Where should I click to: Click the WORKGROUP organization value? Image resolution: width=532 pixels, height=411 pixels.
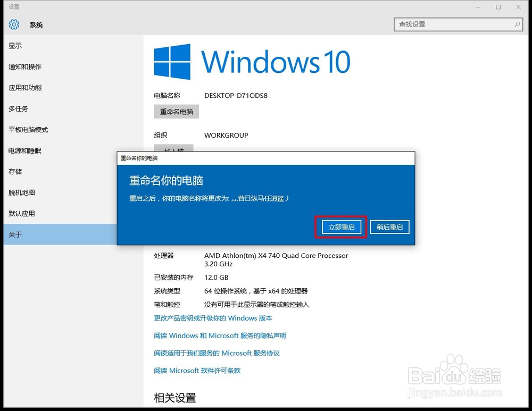(x=226, y=135)
